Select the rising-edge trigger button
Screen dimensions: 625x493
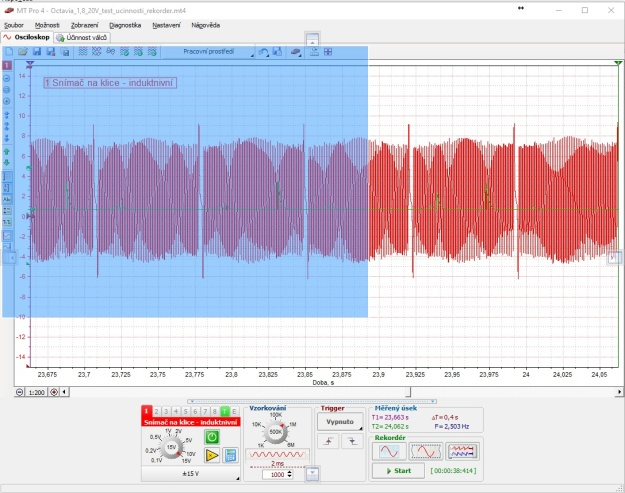pos(328,441)
